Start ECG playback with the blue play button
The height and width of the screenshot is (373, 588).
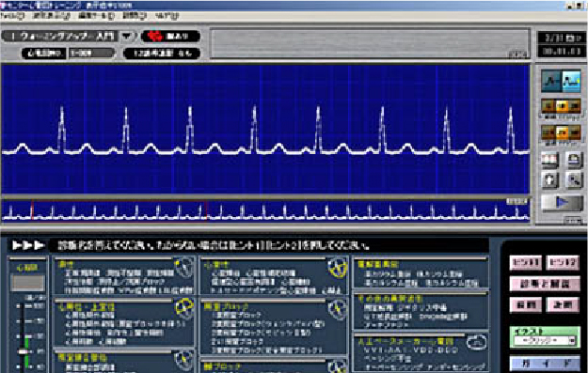tap(562, 203)
